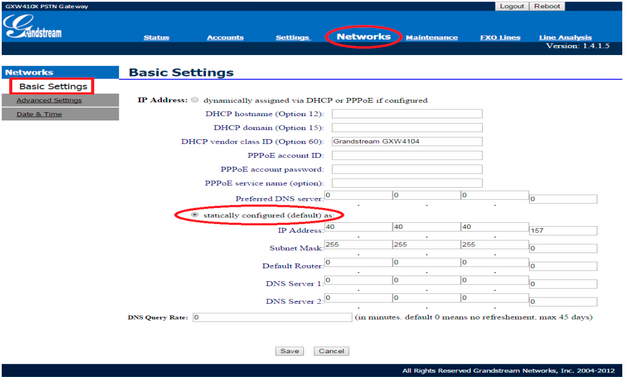
Task: Open Advanced Settings in sidebar
Action: click(49, 100)
